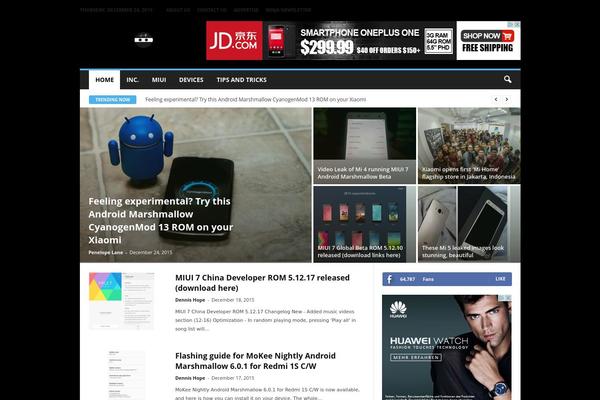The width and height of the screenshot is (600, 400).
Task: Open the Tips and Tricks menu
Action: coord(241,80)
